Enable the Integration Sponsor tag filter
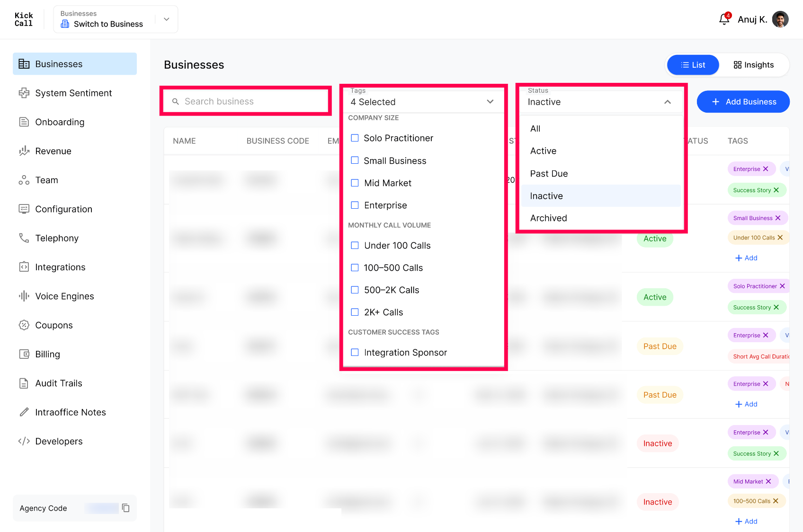The image size is (803, 532). coord(355,352)
